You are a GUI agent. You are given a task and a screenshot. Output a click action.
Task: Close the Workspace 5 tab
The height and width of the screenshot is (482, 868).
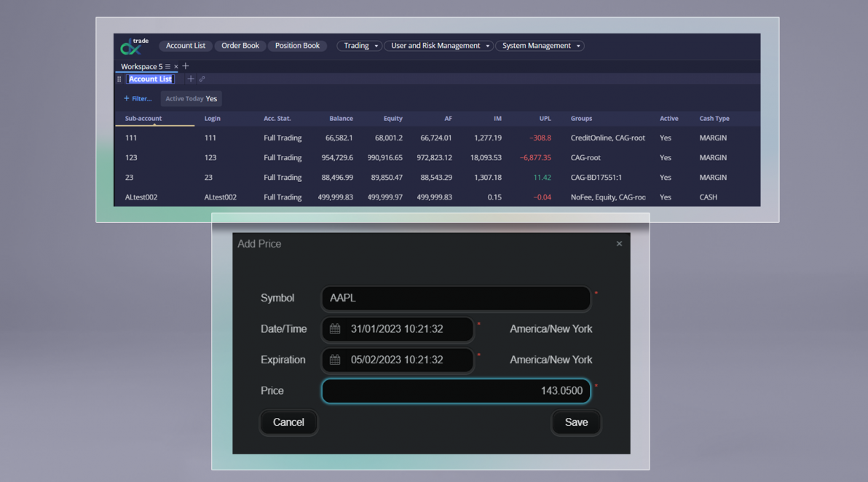coord(175,66)
